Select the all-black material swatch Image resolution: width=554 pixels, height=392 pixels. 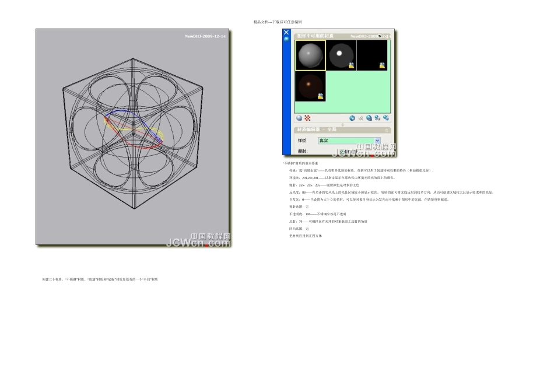[x=371, y=55]
